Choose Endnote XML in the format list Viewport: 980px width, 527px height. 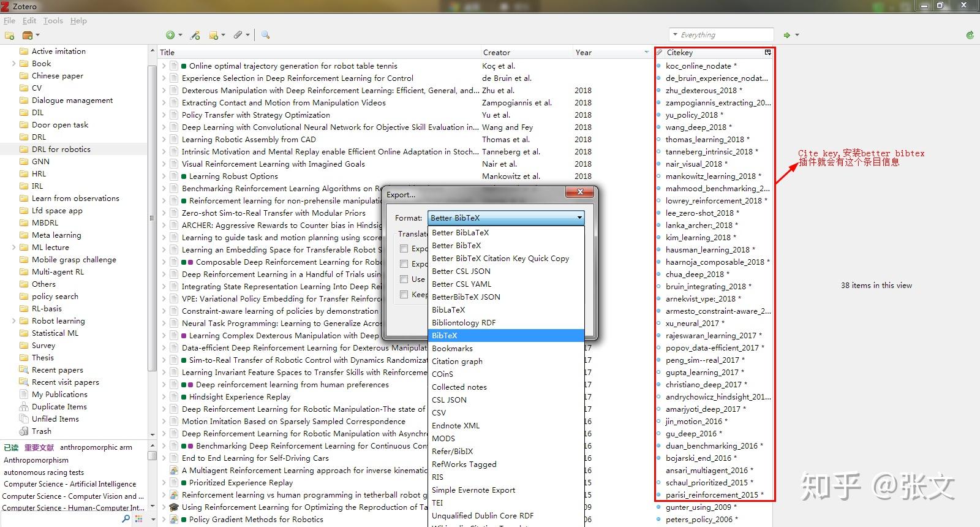(x=506, y=426)
